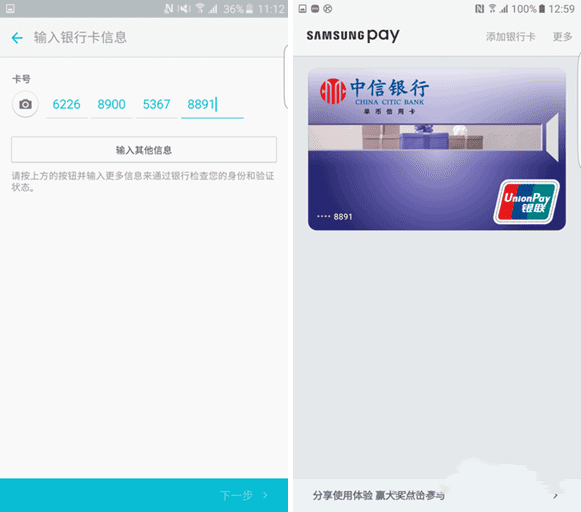
Task: Tap the left status bar mute icon
Action: coord(184,9)
